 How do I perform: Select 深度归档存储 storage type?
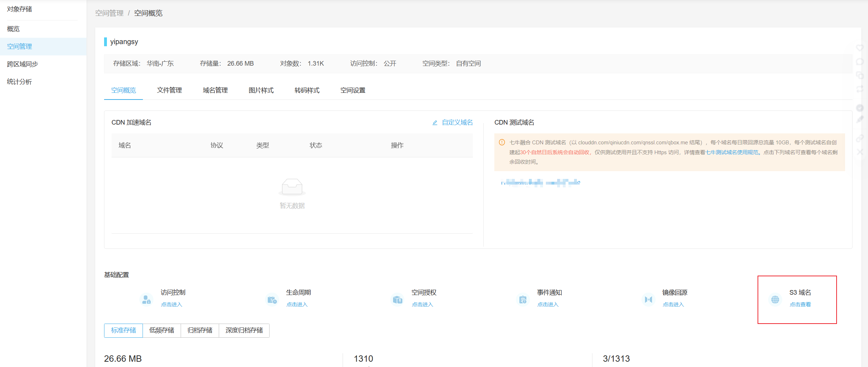(244, 330)
